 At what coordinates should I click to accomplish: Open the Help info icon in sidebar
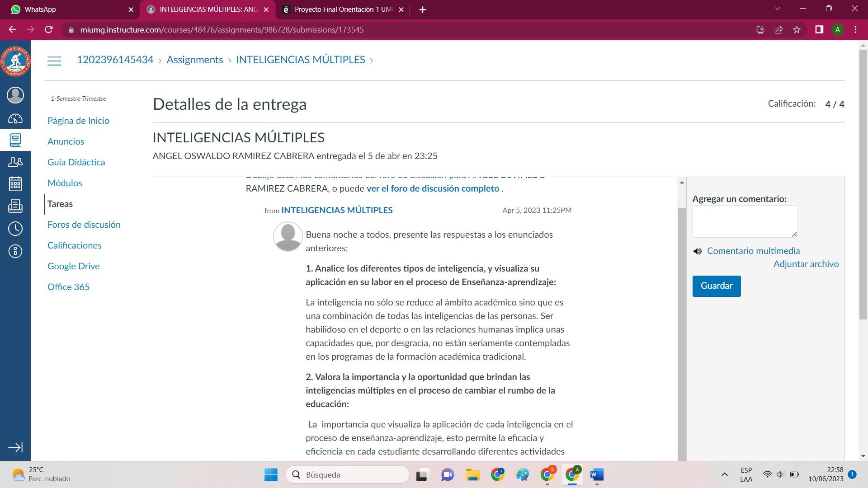point(15,251)
